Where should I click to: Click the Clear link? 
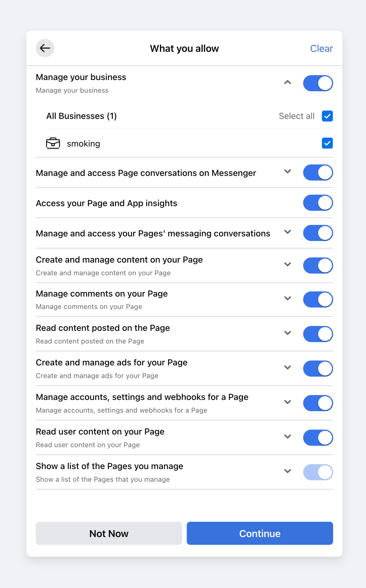pos(321,49)
